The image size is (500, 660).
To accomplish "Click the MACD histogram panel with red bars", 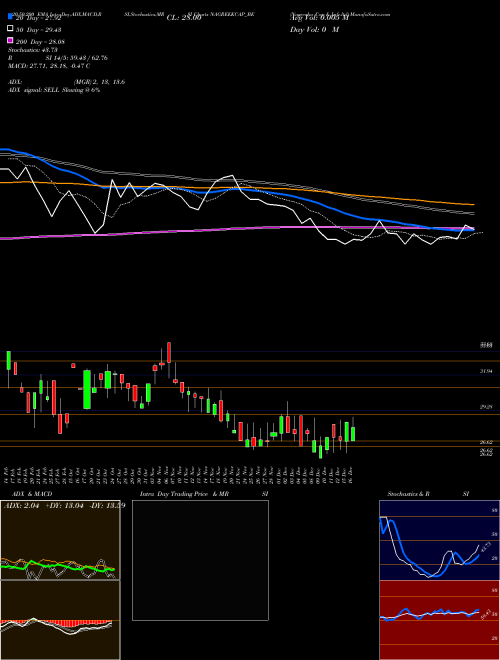I will point(60,620).
